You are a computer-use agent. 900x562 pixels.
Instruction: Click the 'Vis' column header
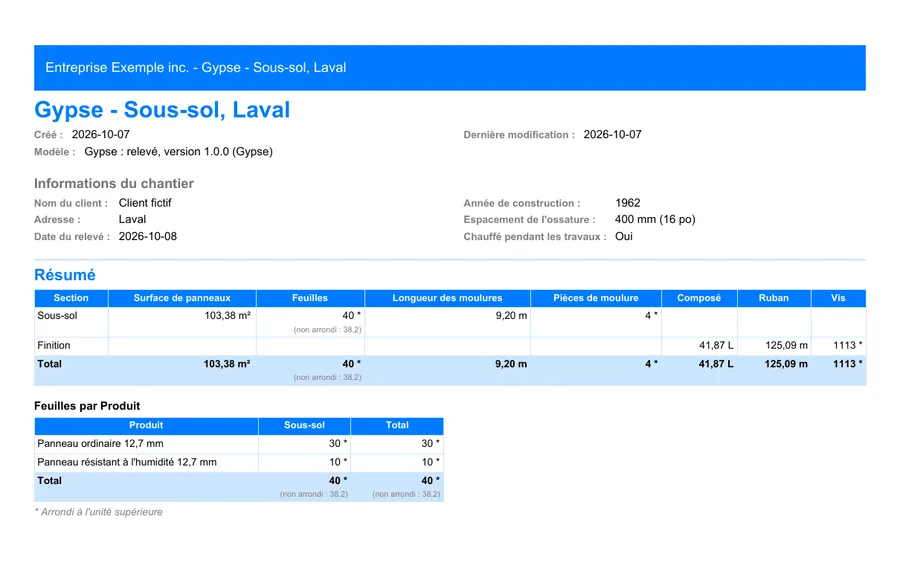(838, 298)
